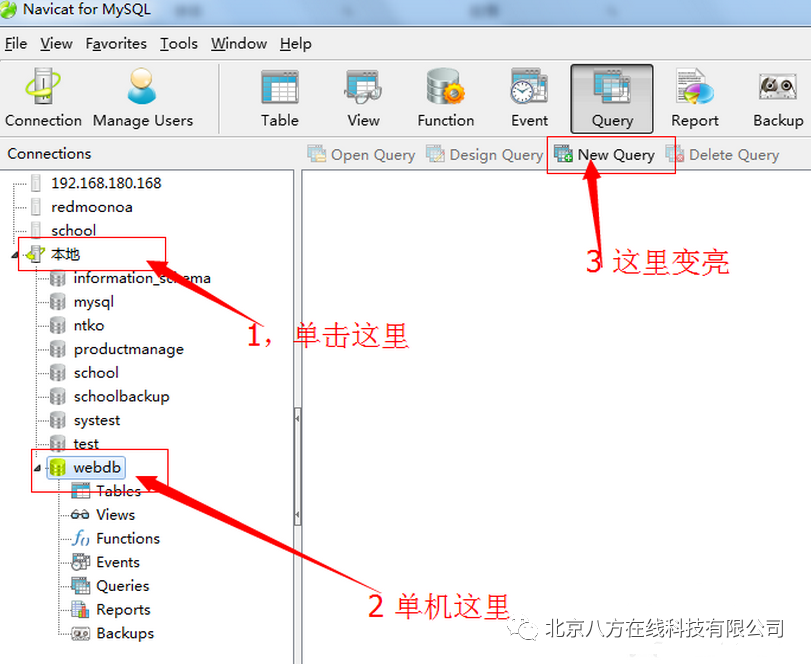Image resolution: width=811 pixels, height=664 pixels.
Task: Select the systest database
Action: click(97, 420)
